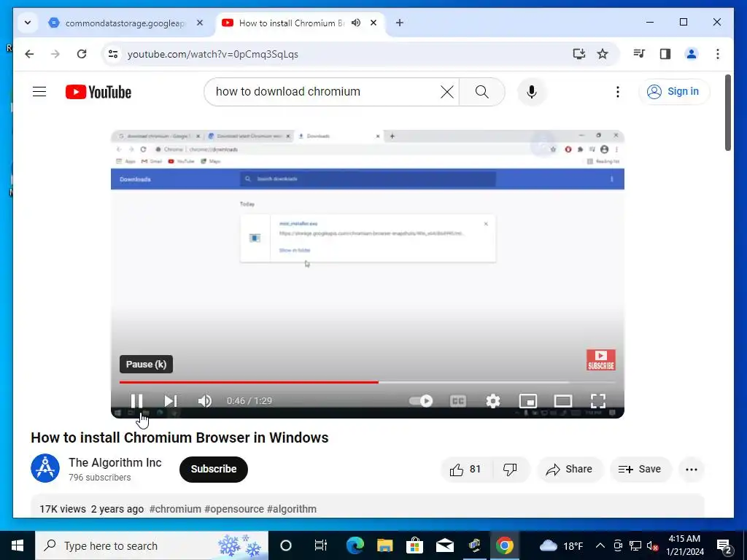747x560 pixels.
Task: Save the video to a playlist
Action: (640, 470)
